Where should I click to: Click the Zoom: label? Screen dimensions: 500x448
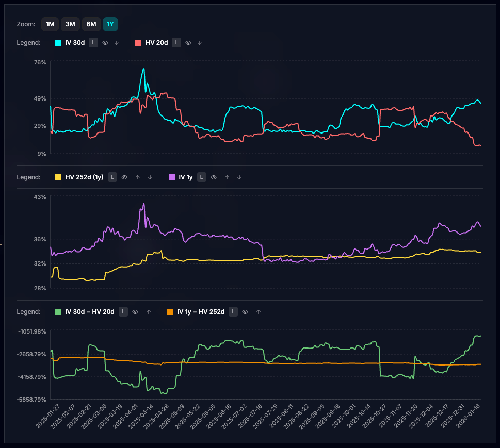click(x=26, y=24)
